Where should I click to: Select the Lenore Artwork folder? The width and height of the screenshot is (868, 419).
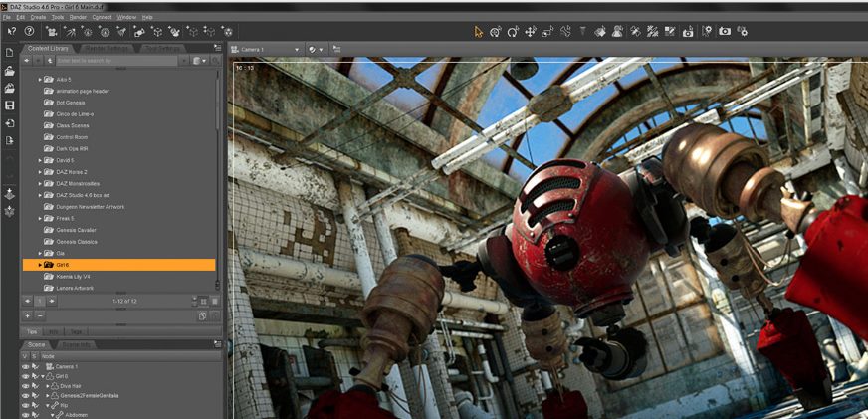pyautogui.click(x=75, y=288)
